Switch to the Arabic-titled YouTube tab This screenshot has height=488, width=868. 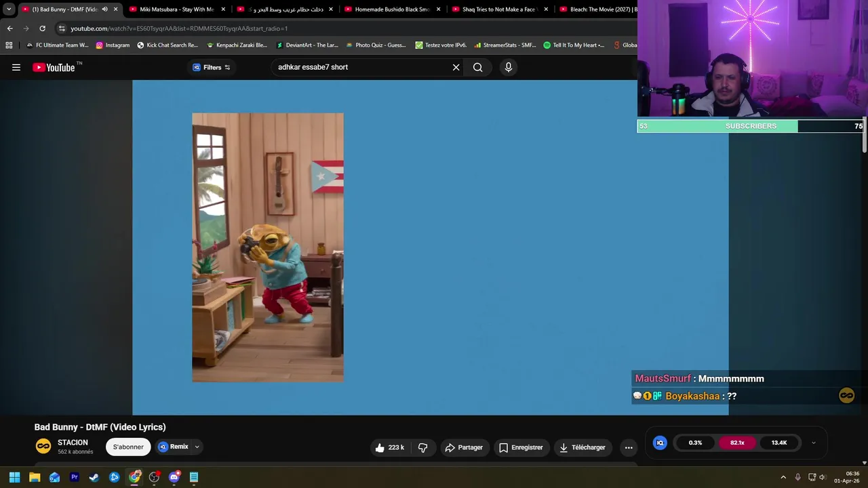(x=285, y=9)
